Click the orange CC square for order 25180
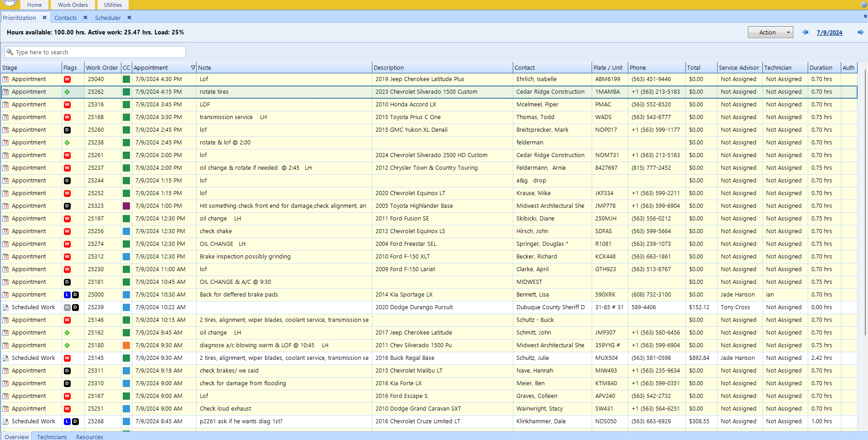The height and width of the screenshot is (440, 868). pos(126,345)
